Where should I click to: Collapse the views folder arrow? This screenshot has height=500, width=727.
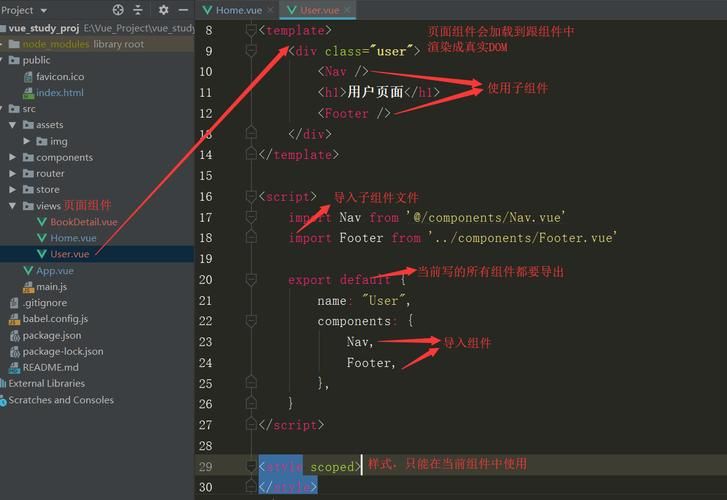(13, 205)
